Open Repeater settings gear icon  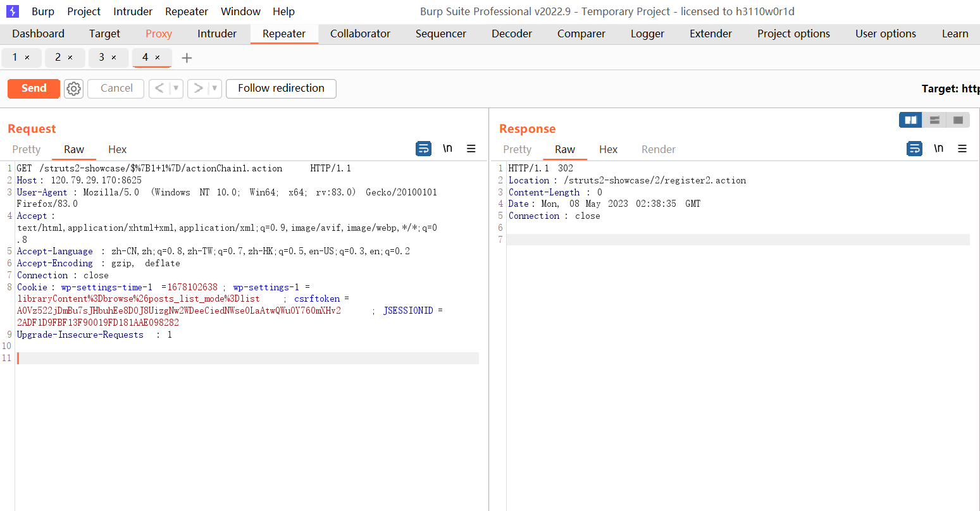coord(74,89)
